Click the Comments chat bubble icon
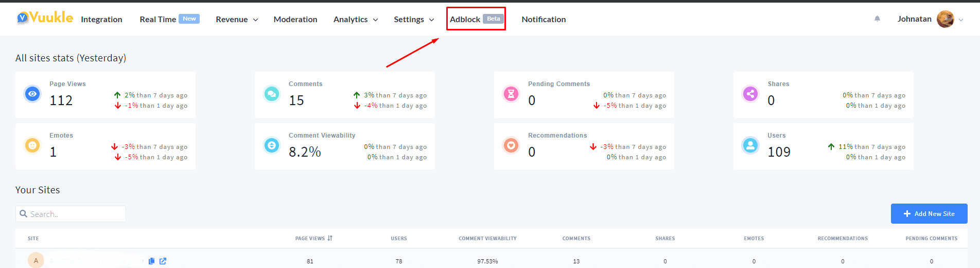The width and height of the screenshot is (980, 268). pos(272,94)
